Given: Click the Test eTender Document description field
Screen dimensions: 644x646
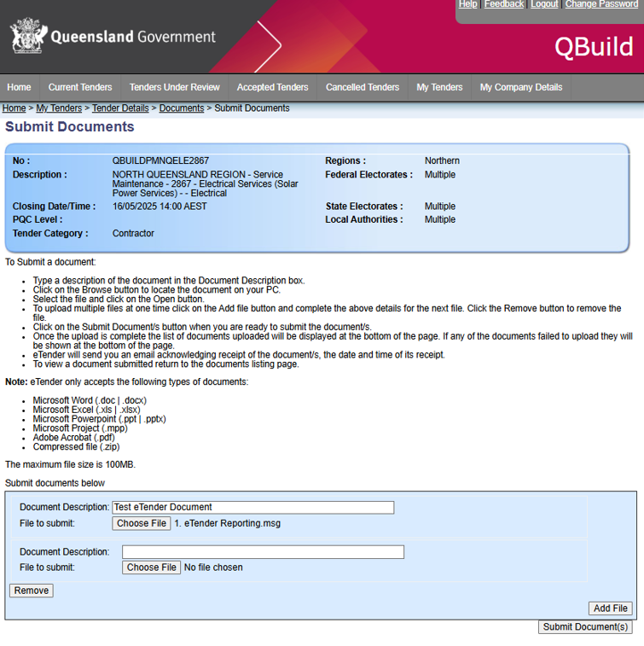Looking at the screenshot, I should click(x=252, y=507).
